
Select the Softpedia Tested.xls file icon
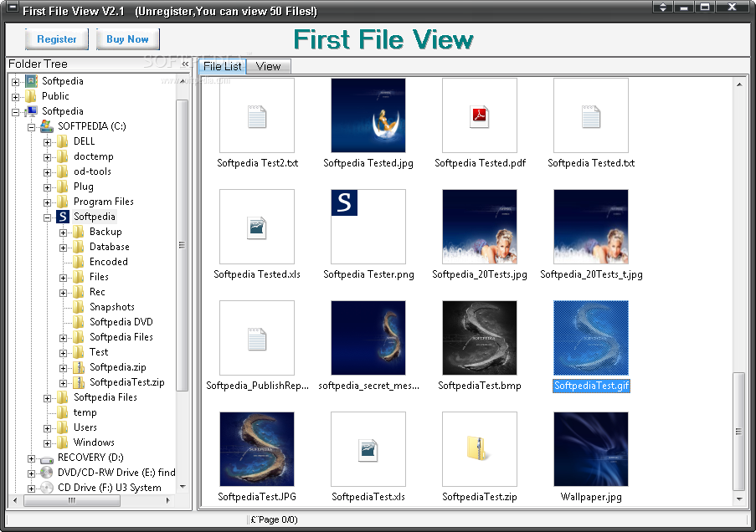[x=257, y=227]
